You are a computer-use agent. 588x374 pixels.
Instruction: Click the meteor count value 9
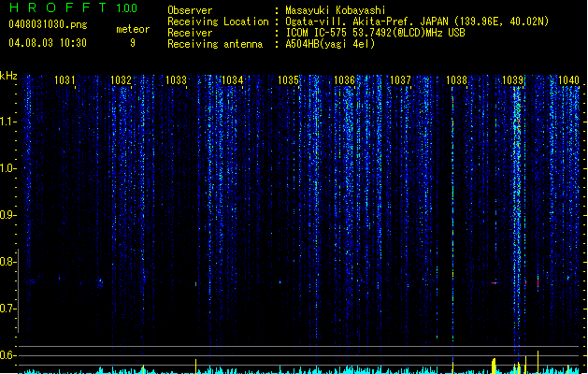(133, 43)
